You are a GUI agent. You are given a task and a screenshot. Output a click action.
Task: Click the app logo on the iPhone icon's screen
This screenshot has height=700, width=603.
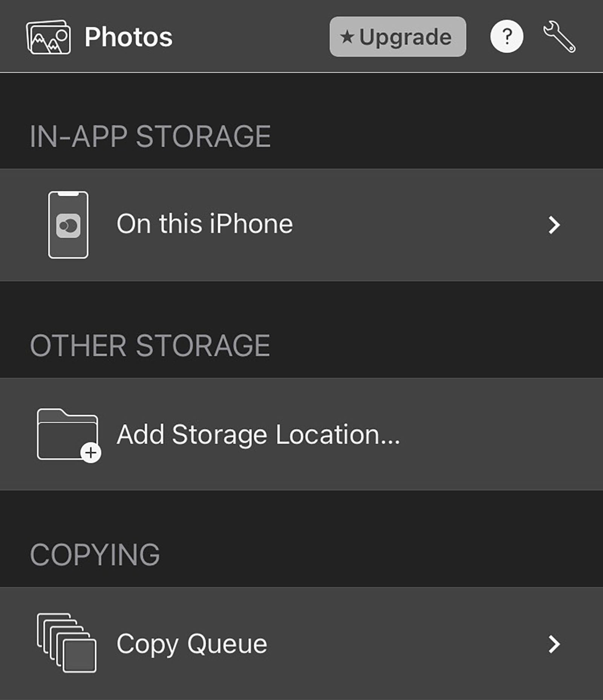(68, 226)
